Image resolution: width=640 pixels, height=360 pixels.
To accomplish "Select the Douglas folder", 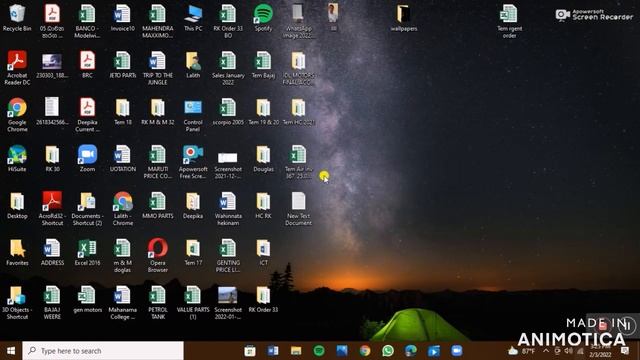I will (x=263, y=158).
